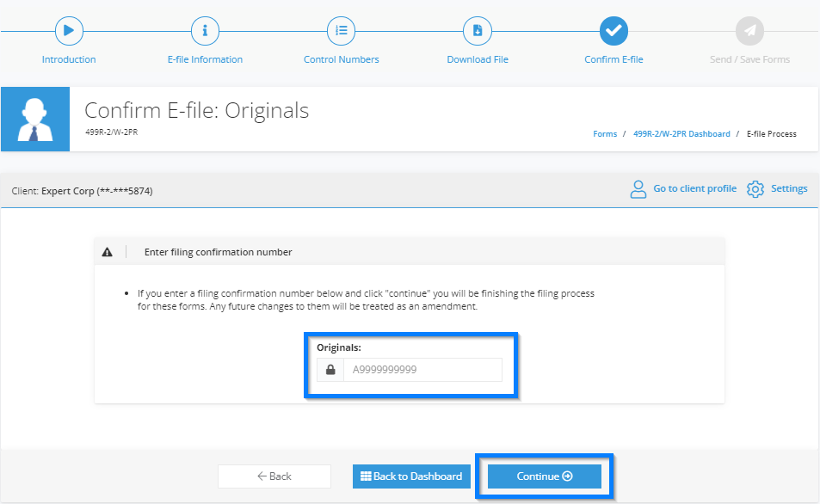Click the client avatar image

point(35,120)
